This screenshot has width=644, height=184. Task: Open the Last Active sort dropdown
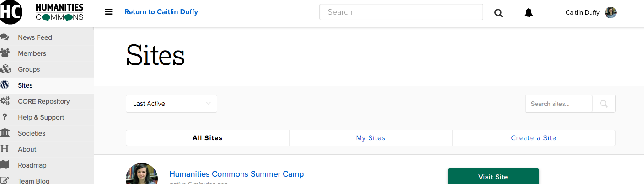point(171,104)
